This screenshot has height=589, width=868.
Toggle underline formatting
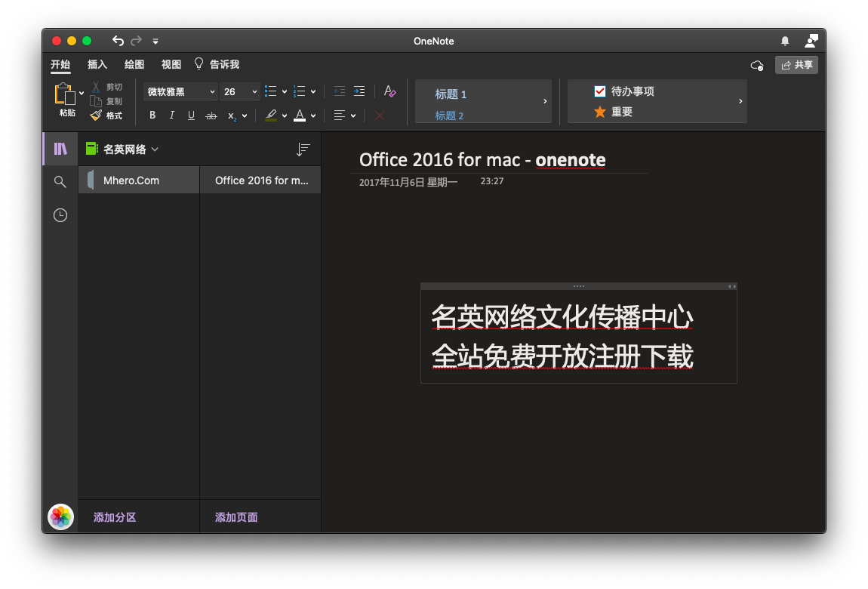click(x=191, y=115)
